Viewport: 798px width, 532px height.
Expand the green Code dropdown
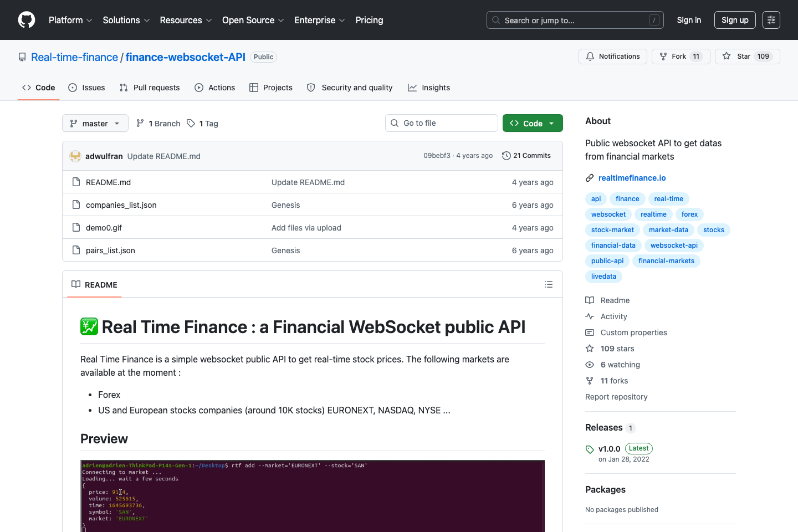click(551, 123)
